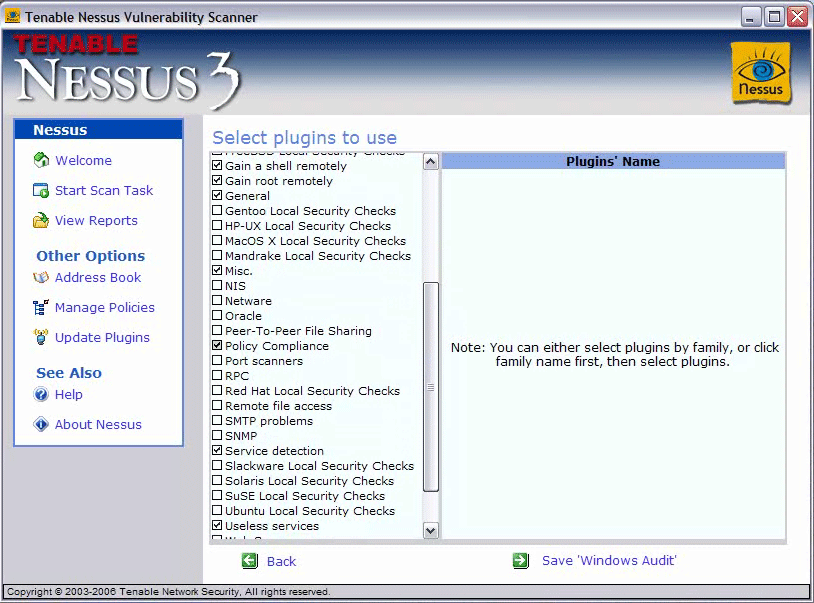
Task: Uncheck Gain a shell remotely
Action: [x=217, y=166]
